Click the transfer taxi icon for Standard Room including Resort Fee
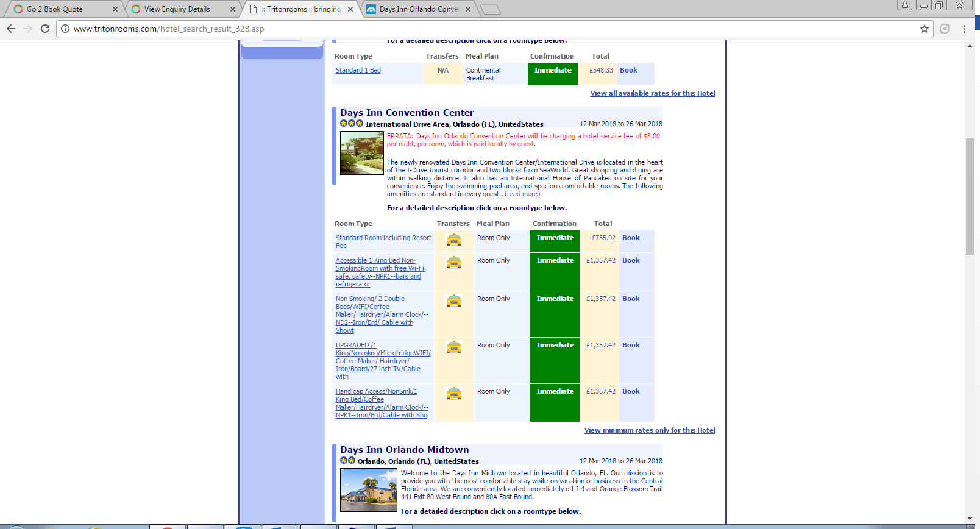 pyautogui.click(x=454, y=240)
